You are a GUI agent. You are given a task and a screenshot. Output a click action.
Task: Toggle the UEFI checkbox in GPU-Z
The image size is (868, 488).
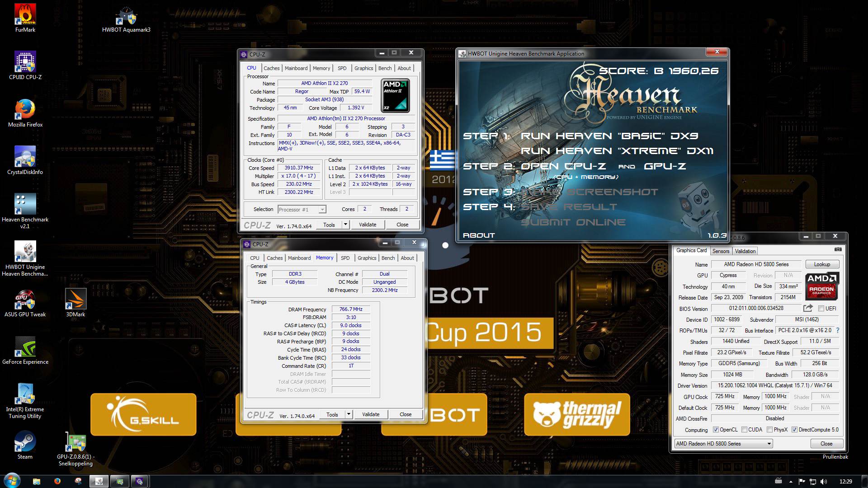[x=821, y=309]
